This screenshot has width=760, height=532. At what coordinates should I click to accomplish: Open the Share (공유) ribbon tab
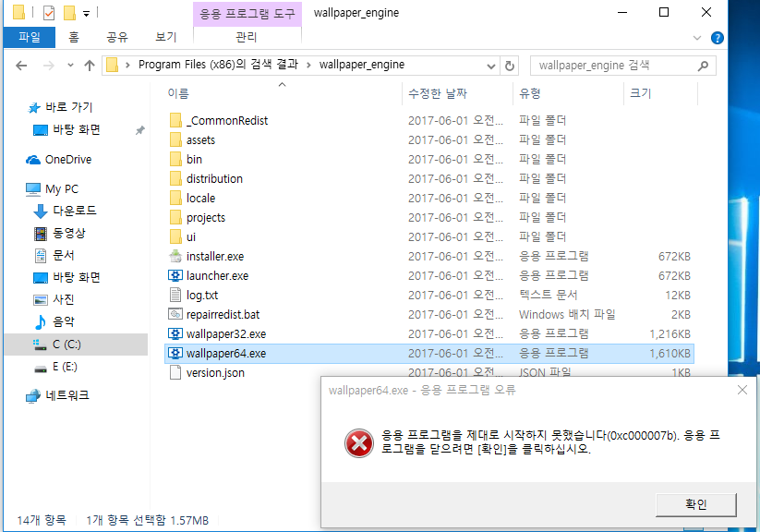(x=117, y=37)
